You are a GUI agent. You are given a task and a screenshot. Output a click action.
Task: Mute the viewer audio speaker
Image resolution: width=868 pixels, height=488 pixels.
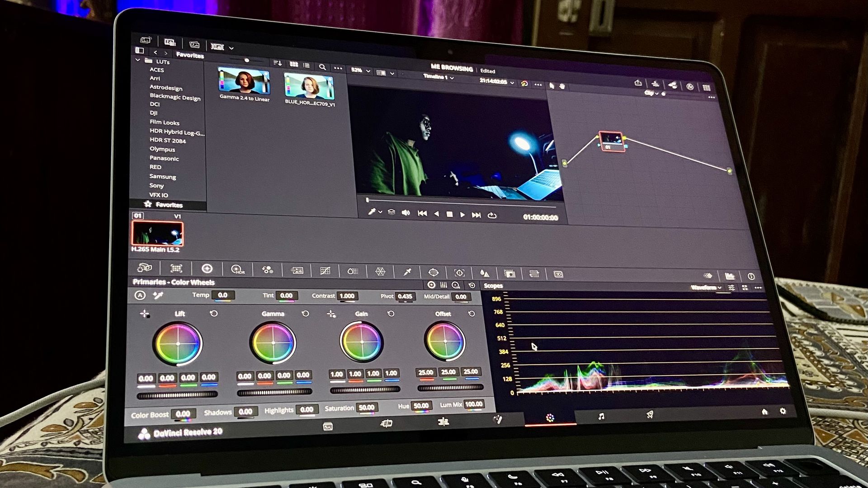(406, 213)
